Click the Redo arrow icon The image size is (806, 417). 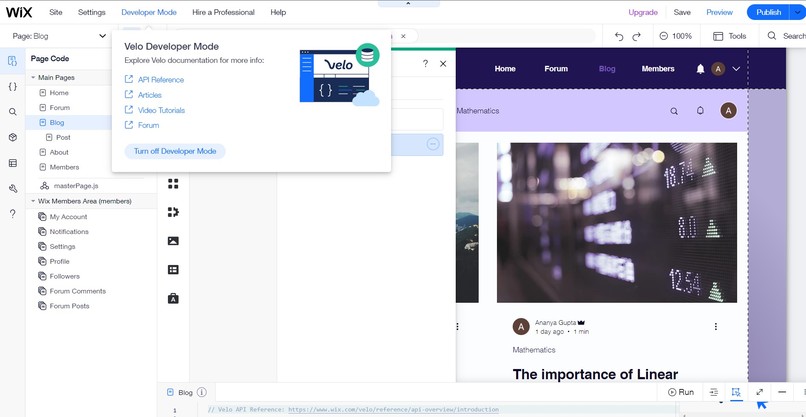636,36
